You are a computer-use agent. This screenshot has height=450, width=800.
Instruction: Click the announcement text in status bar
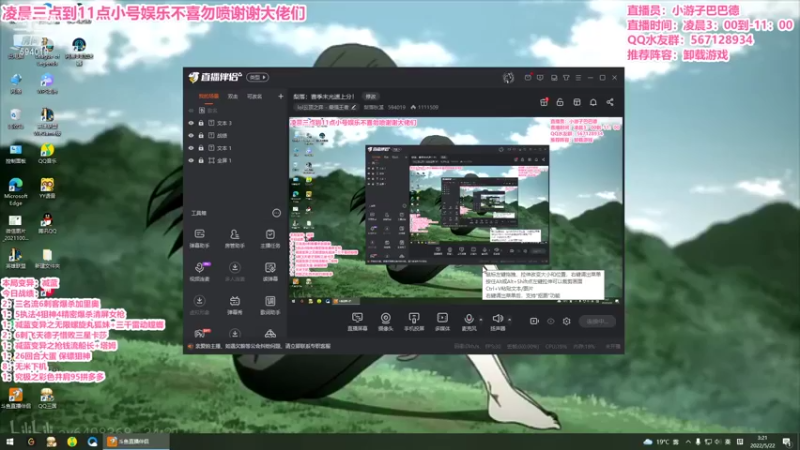262,346
